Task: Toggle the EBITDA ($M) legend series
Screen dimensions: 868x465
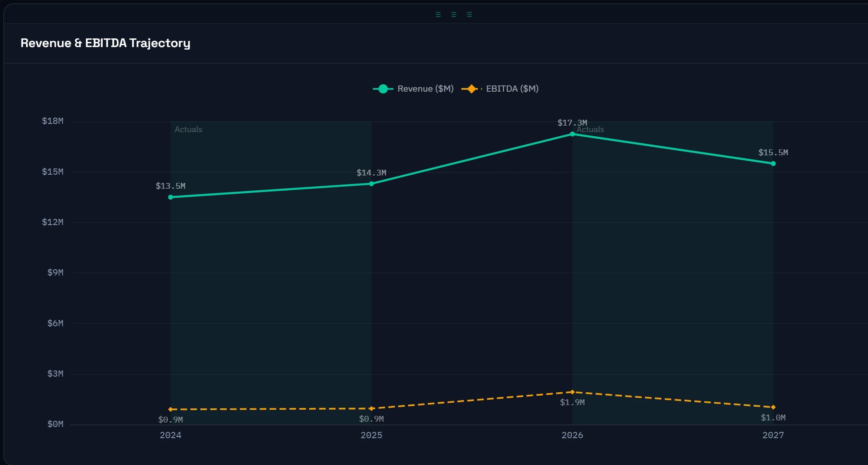Action: coord(500,89)
